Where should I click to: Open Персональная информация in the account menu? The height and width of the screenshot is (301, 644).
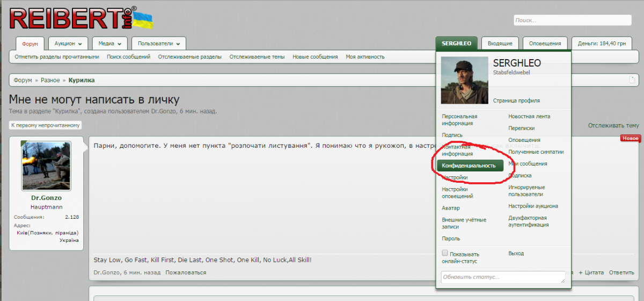point(459,120)
